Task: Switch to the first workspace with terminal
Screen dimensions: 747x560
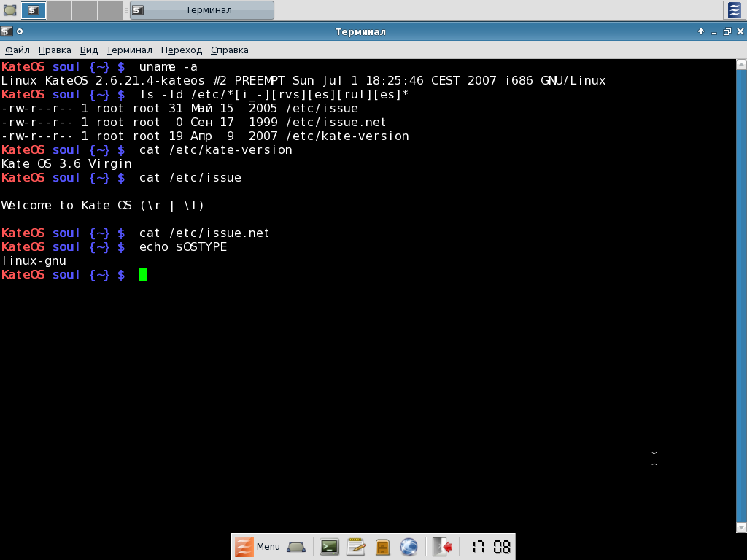Action: click(34, 10)
